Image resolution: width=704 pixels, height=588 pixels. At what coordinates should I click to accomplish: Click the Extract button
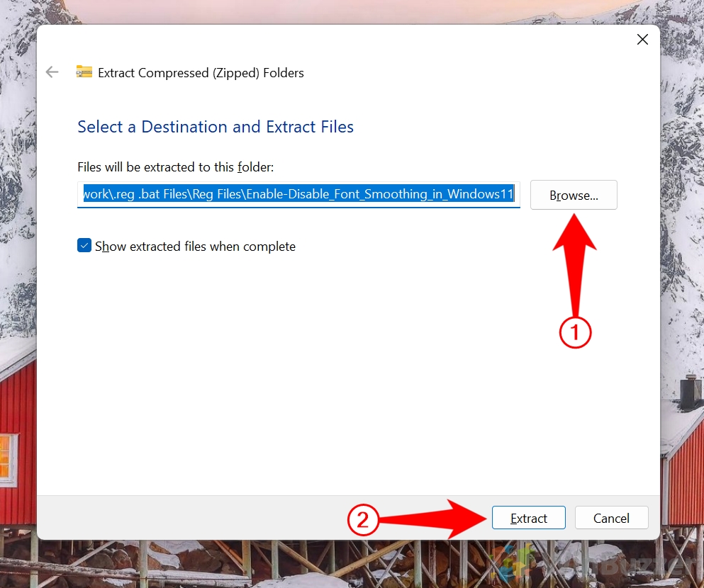click(x=528, y=518)
